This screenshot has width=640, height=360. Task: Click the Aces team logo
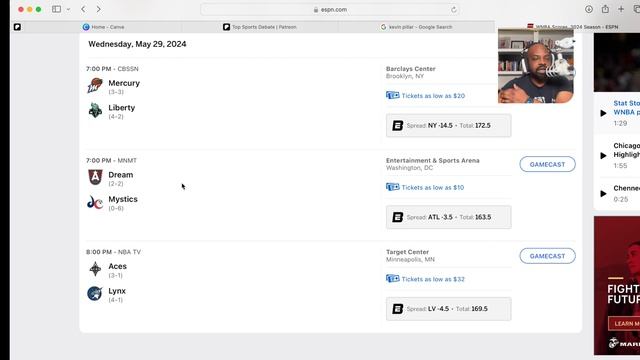[x=95, y=269]
